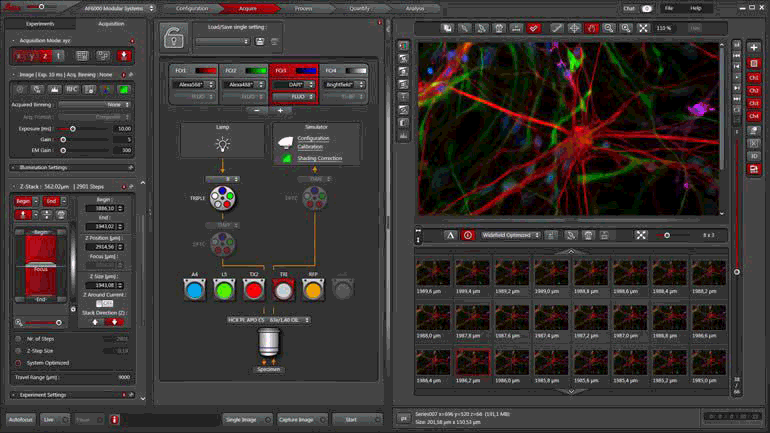Toggle the Ch1 channel display button
The width and height of the screenshot is (770, 433).
point(753,77)
